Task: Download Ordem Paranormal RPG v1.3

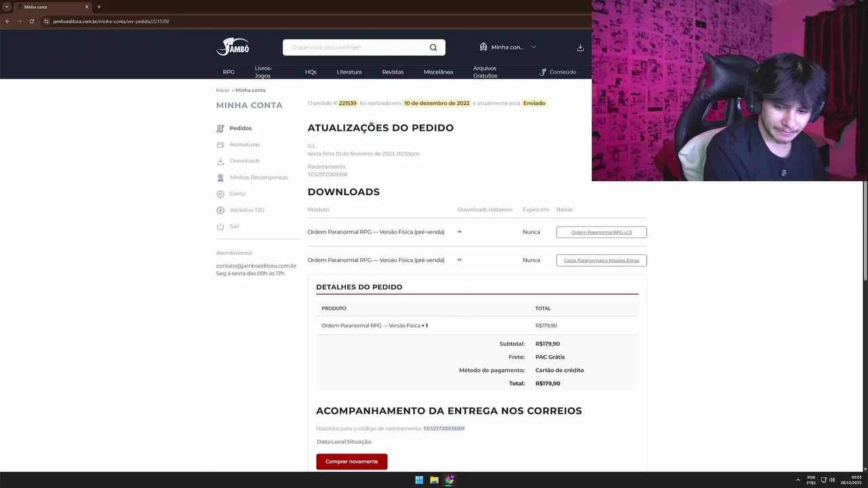Action: tap(601, 232)
